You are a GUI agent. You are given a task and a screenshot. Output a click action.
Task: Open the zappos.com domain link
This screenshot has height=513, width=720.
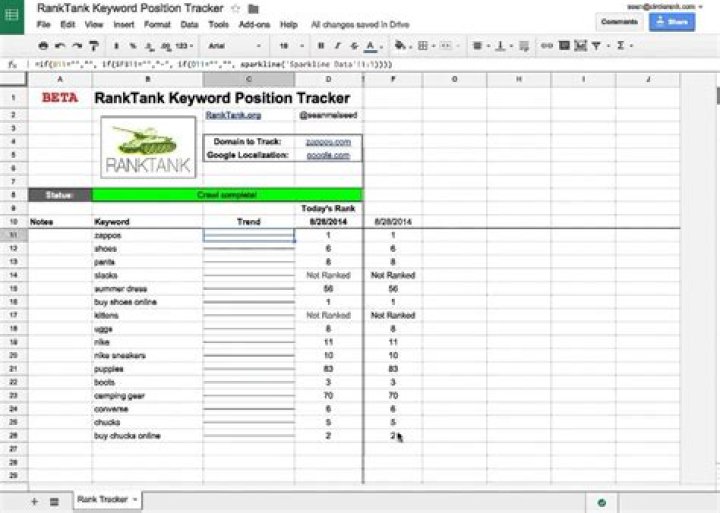[328, 142]
